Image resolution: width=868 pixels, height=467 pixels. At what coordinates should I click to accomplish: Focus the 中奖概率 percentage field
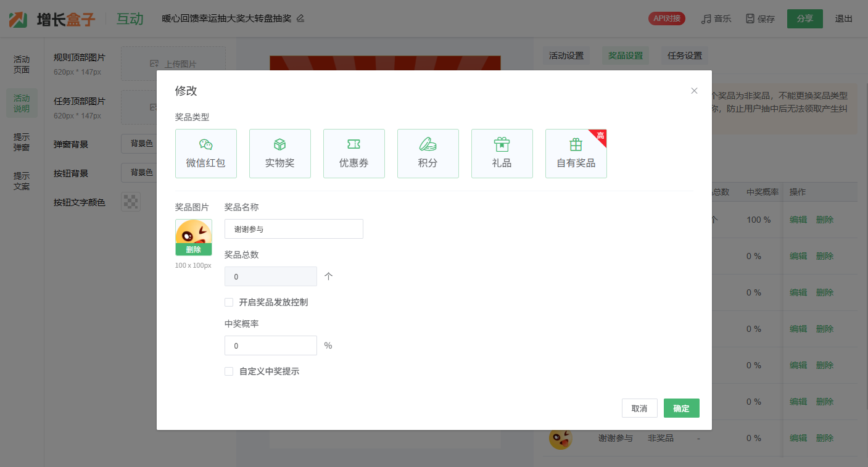270,345
